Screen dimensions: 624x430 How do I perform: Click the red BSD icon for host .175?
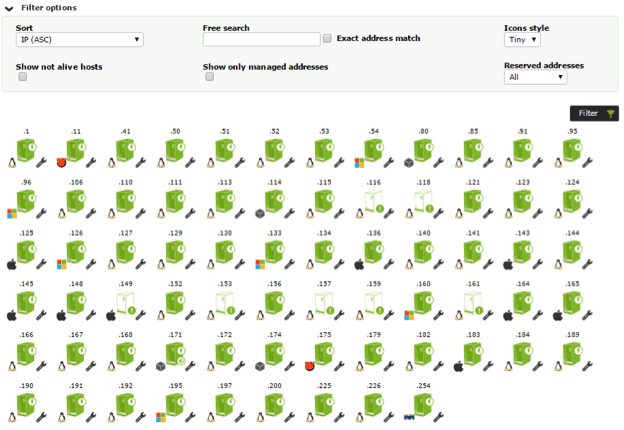click(310, 366)
